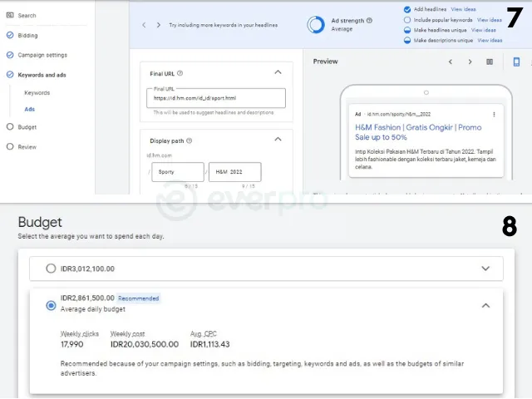
Task: Switch preview to side-by-side grid view
Action: [x=490, y=62]
